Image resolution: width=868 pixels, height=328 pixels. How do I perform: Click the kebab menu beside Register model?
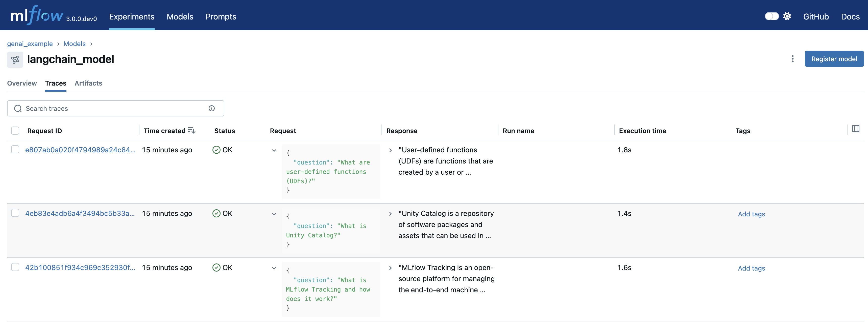(792, 59)
